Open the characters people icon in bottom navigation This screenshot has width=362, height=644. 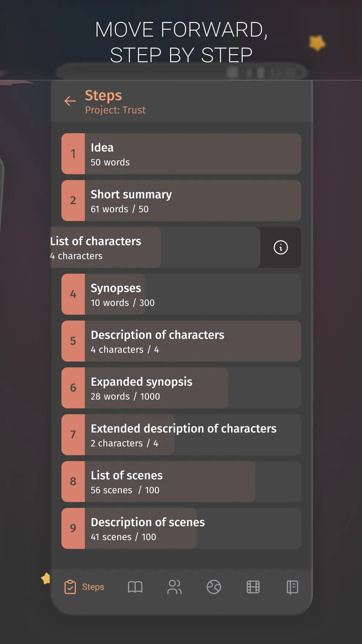pyautogui.click(x=175, y=587)
